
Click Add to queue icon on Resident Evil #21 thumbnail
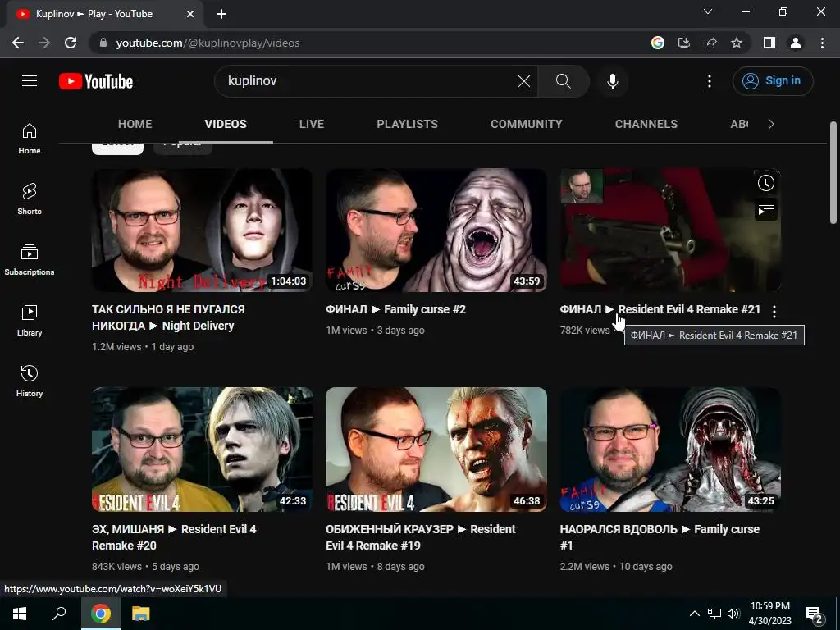point(766,209)
